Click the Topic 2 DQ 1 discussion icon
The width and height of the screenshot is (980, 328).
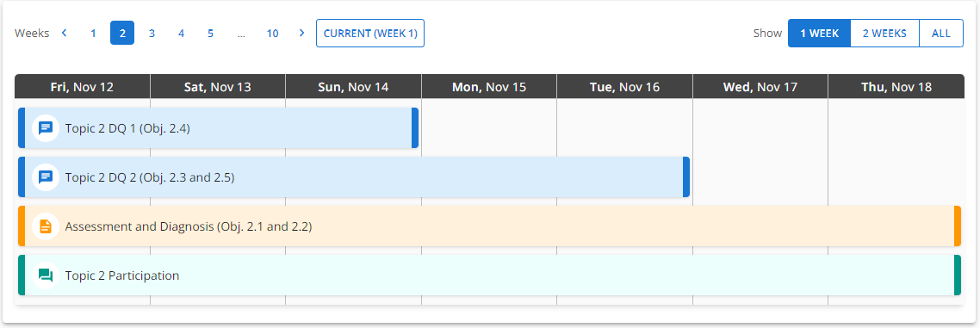(x=46, y=128)
